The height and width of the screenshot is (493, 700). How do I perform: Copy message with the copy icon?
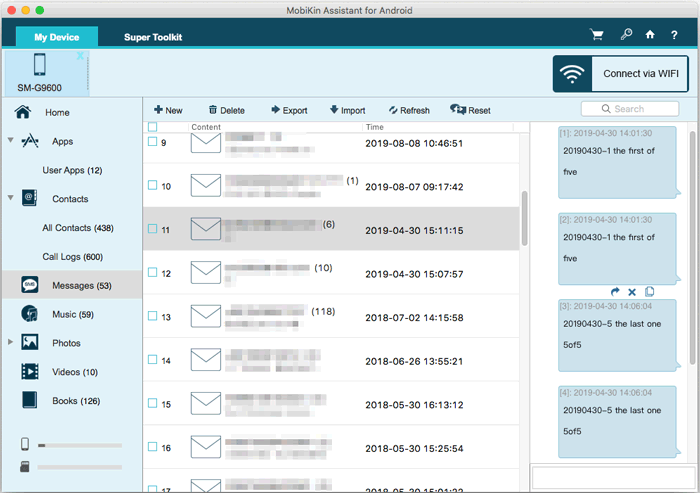649,291
